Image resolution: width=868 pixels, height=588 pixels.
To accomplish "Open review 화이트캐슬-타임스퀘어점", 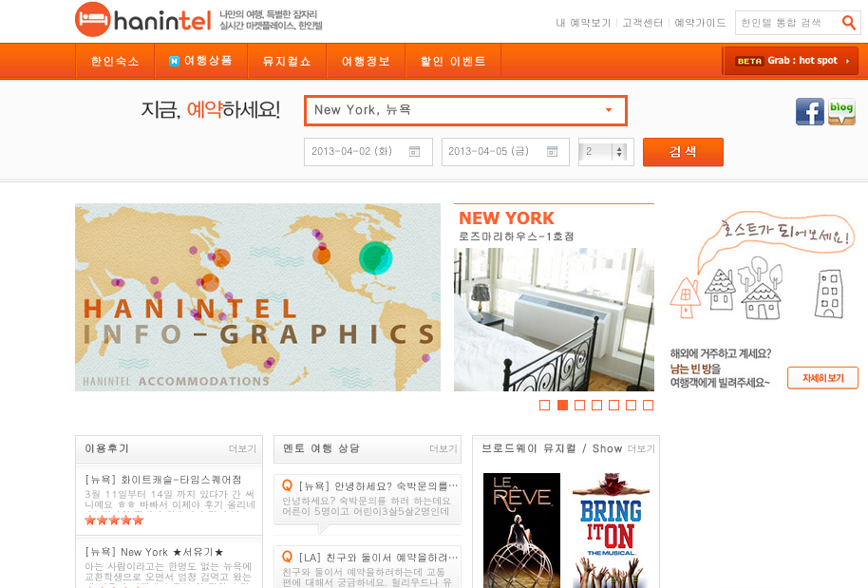I will (163, 480).
